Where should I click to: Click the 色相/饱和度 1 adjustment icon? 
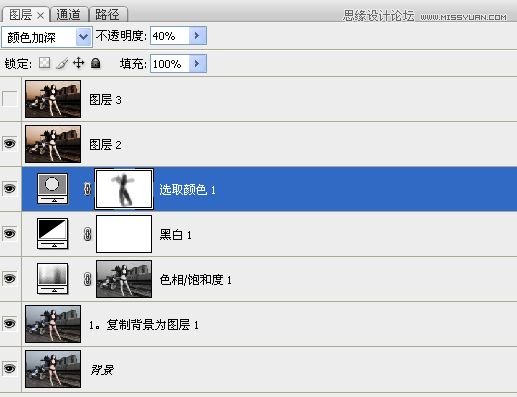(x=52, y=279)
